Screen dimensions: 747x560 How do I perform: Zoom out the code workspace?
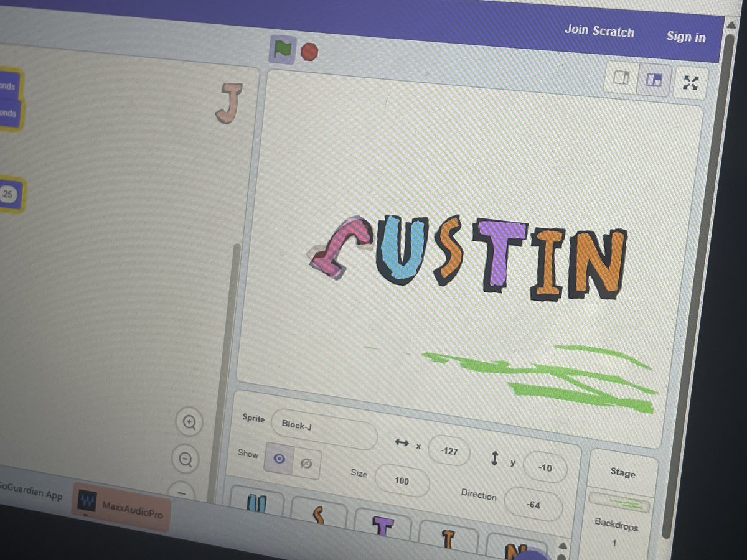185,460
